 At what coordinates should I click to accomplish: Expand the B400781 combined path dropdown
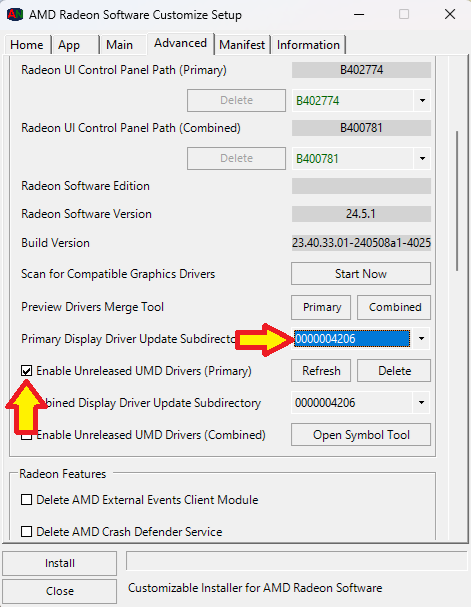422,158
